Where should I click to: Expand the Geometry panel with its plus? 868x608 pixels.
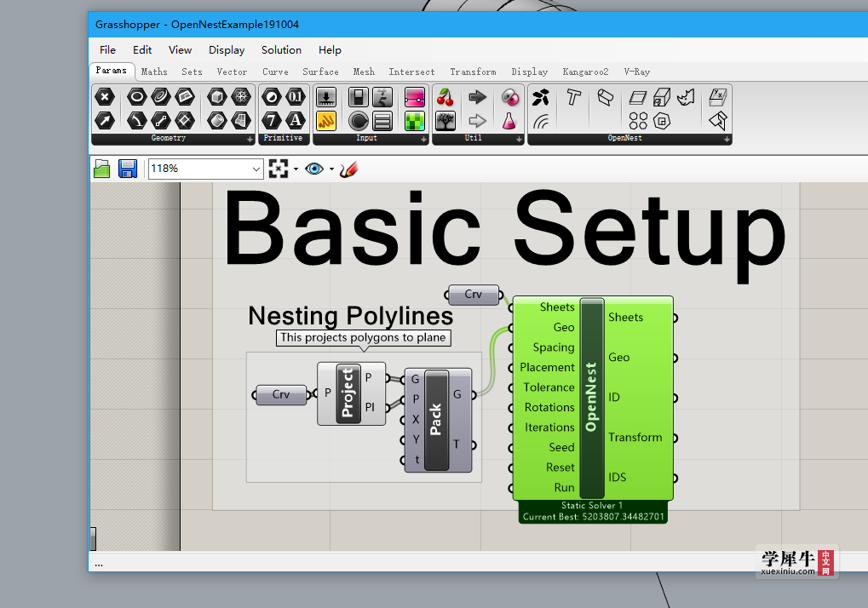click(250, 140)
